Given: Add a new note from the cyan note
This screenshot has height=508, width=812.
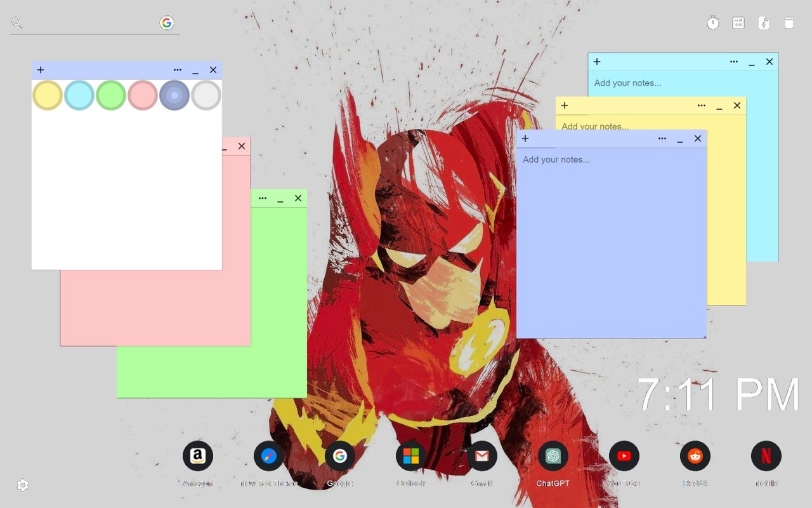Looking at the screenshot, I should 597,62.
